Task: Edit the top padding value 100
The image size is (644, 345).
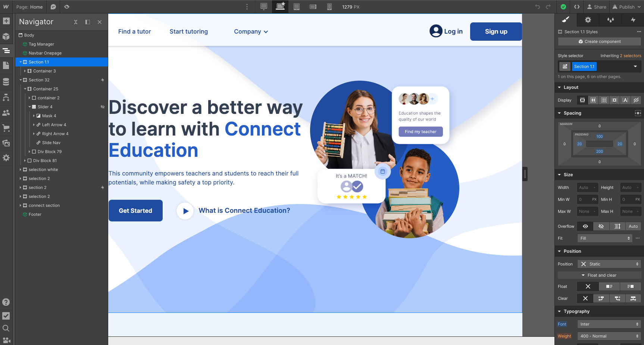Action: tap(599, 136)
